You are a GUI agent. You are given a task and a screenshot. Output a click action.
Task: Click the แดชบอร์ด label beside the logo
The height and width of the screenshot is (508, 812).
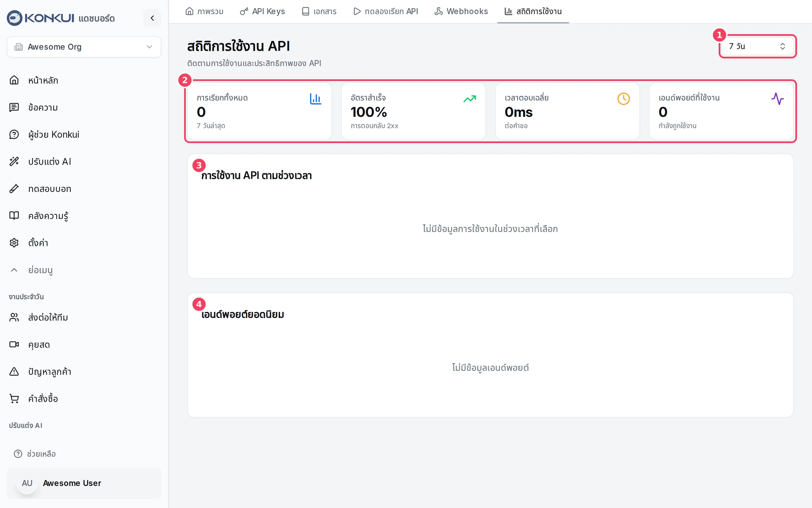click(x=97, y=18)
